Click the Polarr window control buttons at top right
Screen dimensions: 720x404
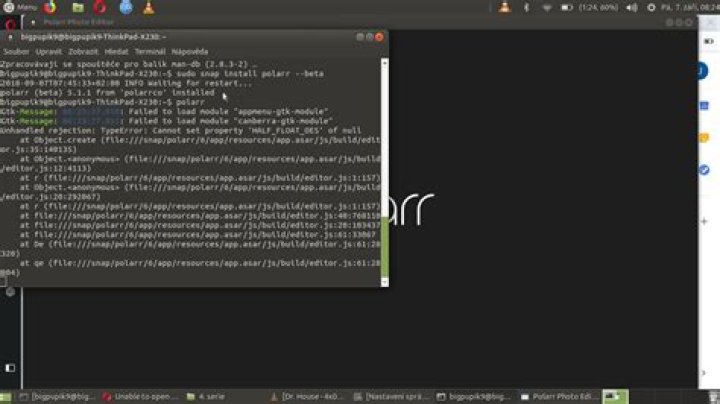pos(679,22)
